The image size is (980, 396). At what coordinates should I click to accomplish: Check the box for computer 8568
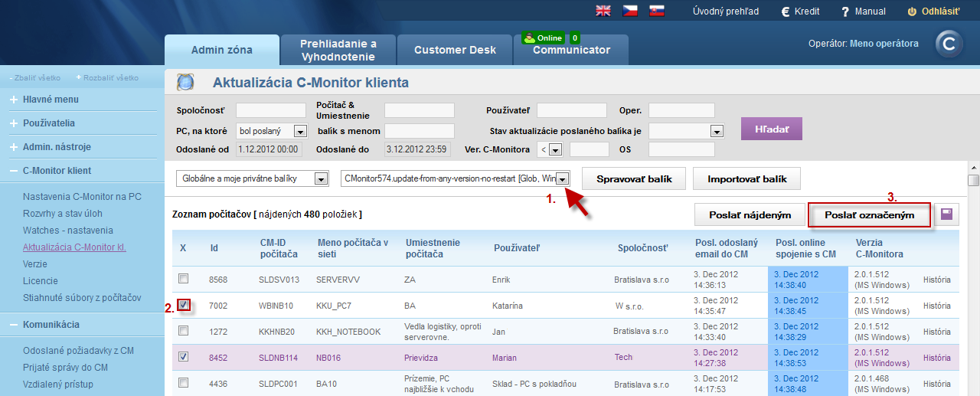[183, 278]
